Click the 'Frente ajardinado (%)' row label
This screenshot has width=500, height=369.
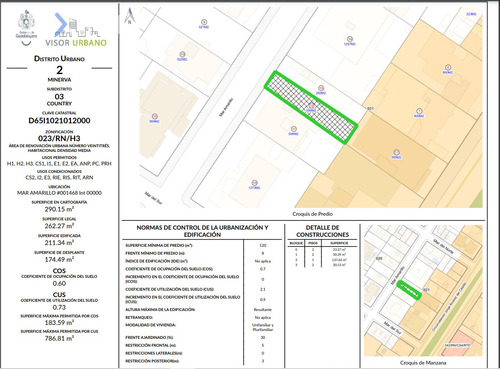coord(150,338)
